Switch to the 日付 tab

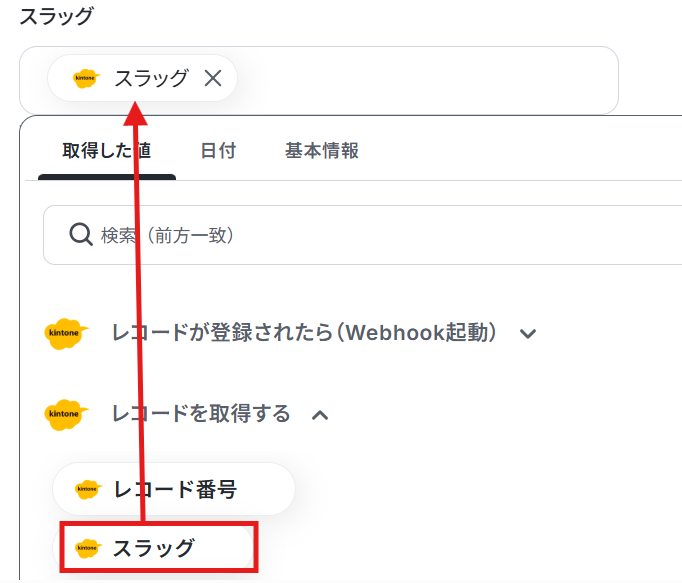218,151
